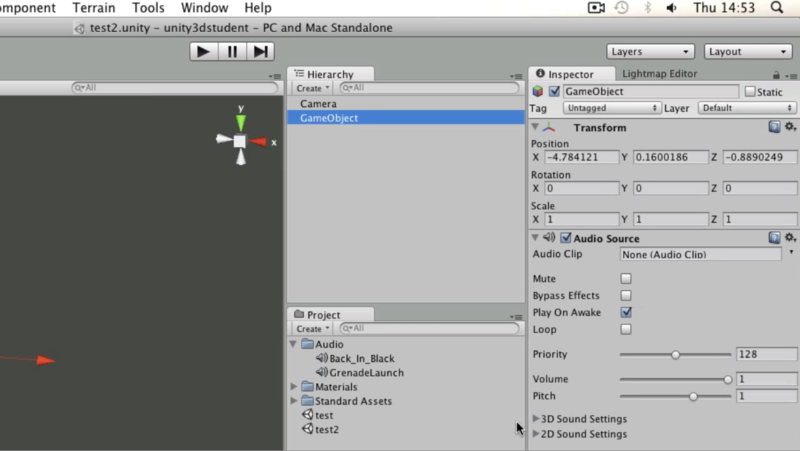The image size is (800, 451).
Task: Click the GameObject cube icon in Inspector
Action: point(538,91)
